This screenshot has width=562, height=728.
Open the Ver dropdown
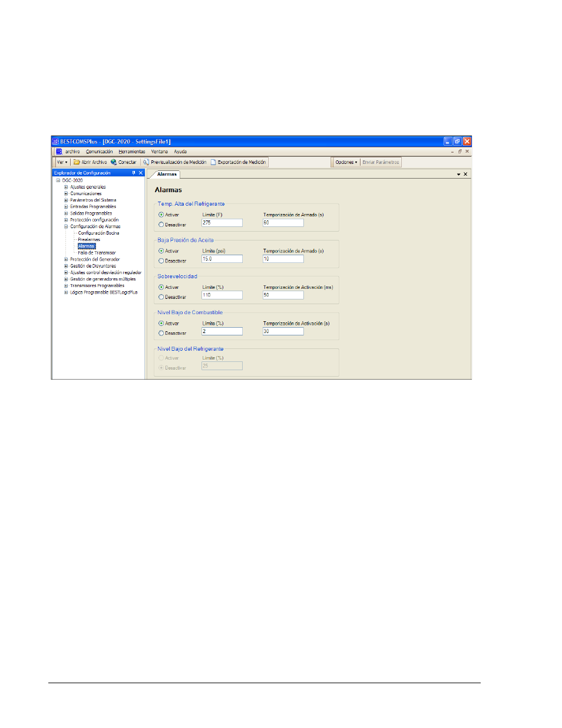pos(62,162)
